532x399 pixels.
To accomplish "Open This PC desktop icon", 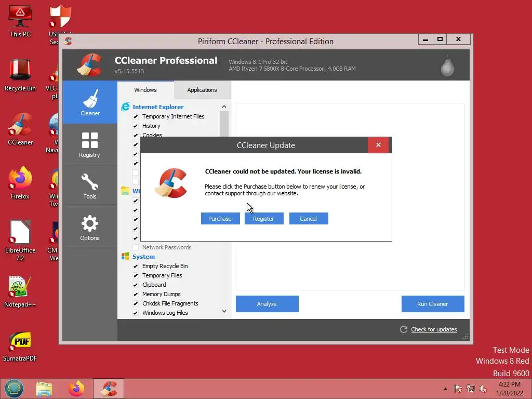I will coord(20,21).
